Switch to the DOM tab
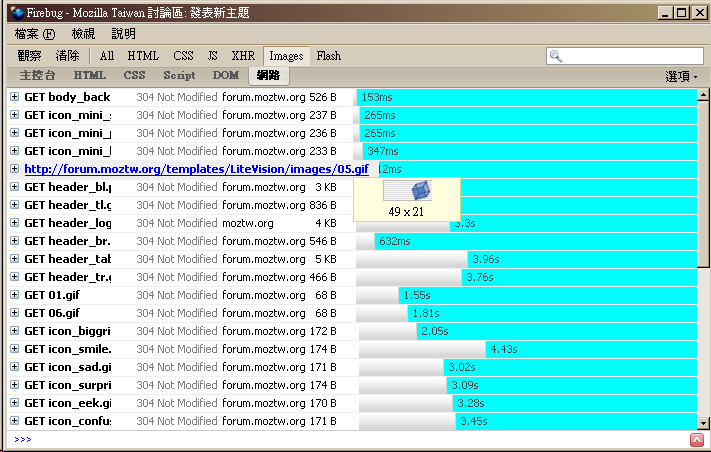711x452 pixels. coord(226,75)
